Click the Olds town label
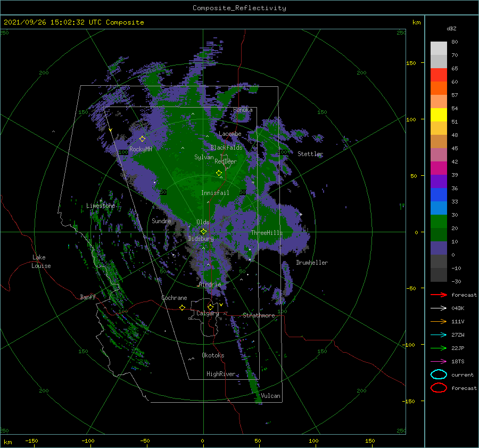Screen dimensions: 479x448 point(203,222)
